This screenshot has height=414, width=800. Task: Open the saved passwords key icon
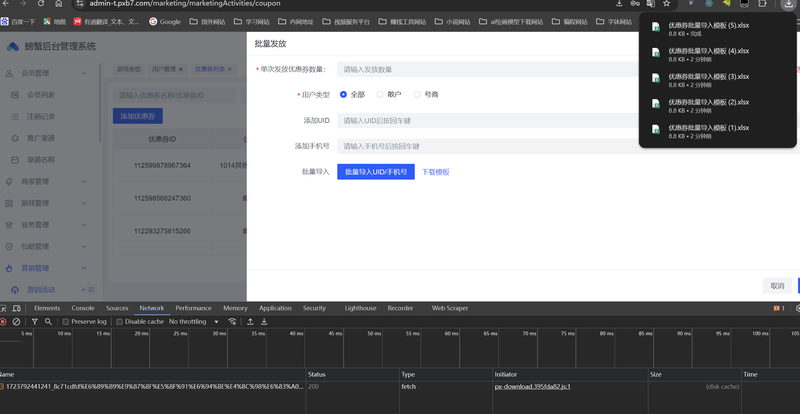(x=635, y=4)
